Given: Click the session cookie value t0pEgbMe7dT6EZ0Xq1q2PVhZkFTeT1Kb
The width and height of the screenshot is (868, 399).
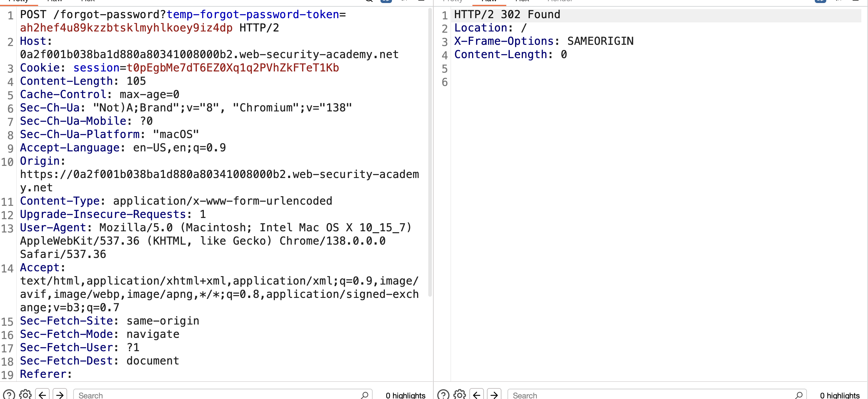Looking at the screenshot, I should coord(233,68).
